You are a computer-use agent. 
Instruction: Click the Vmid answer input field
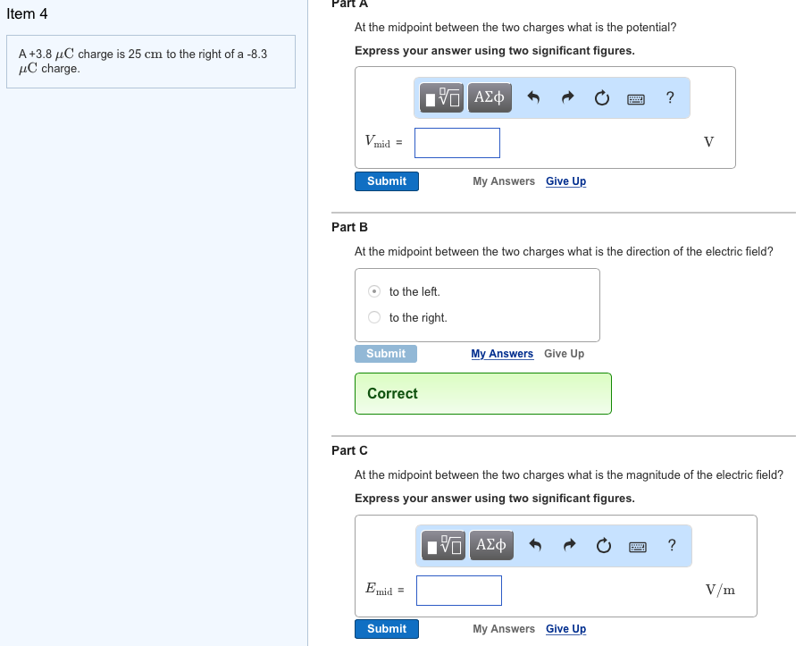[456, 143]
